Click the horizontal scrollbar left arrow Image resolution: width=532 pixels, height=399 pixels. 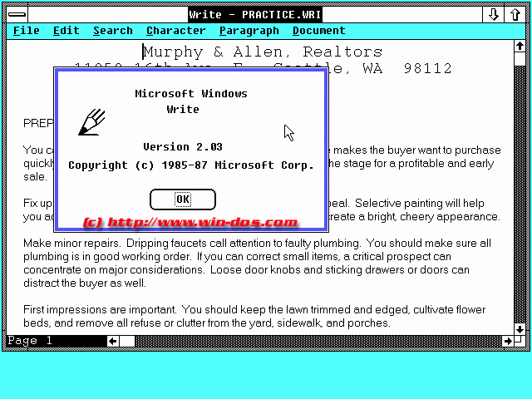(112, 341)
